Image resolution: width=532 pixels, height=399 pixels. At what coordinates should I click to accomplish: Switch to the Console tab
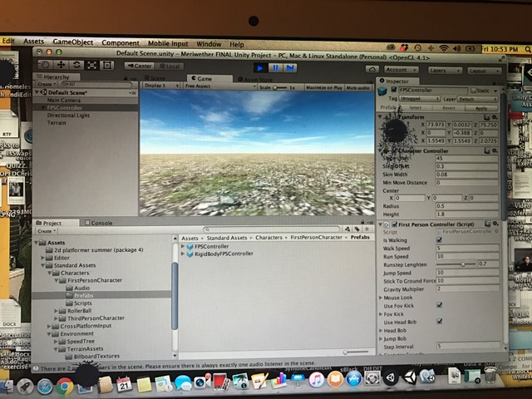coord(101,223)
